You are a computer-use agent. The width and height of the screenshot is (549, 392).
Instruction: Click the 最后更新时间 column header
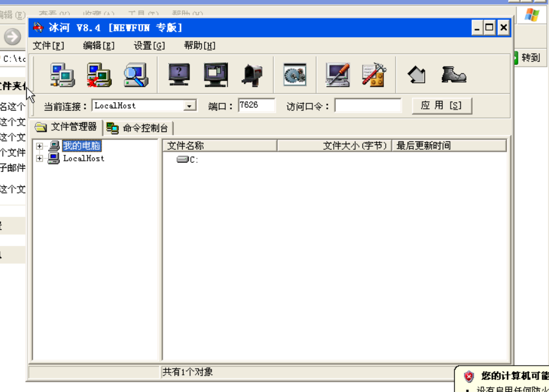click(x=449, y=146)
